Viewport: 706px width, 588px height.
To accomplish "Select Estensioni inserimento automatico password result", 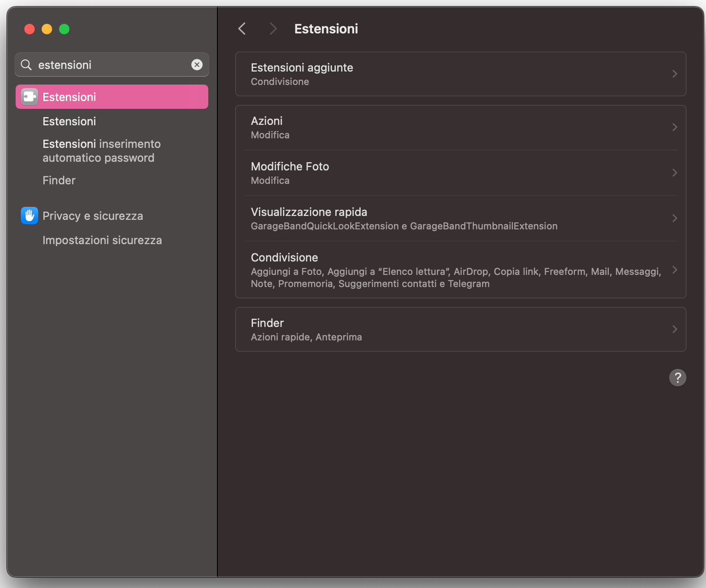I will (101, 151).
